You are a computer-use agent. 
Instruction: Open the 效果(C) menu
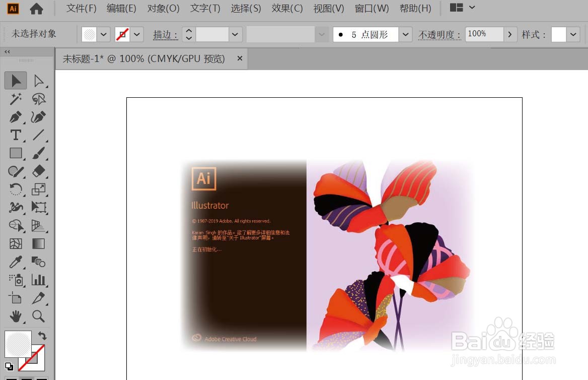pyautogui.click(x=287, y=8)
